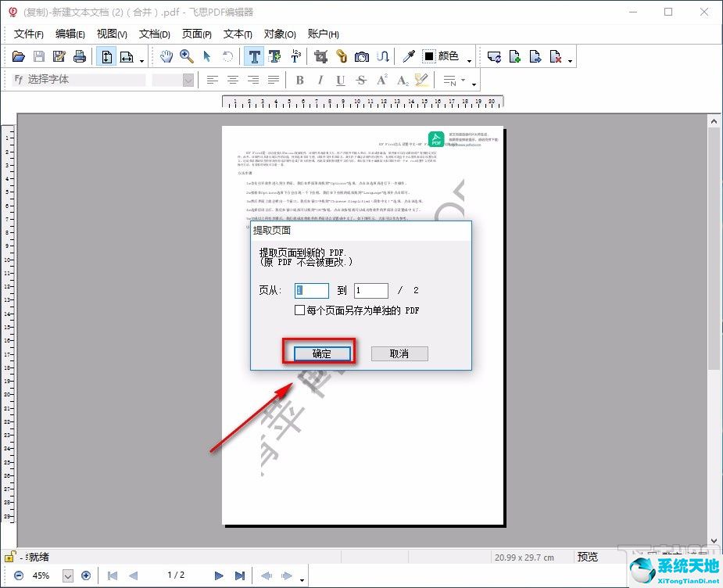Viewport: 723px width, 588px height.
Task: Open the 文档(D) menu
Action: coord(154,34)
